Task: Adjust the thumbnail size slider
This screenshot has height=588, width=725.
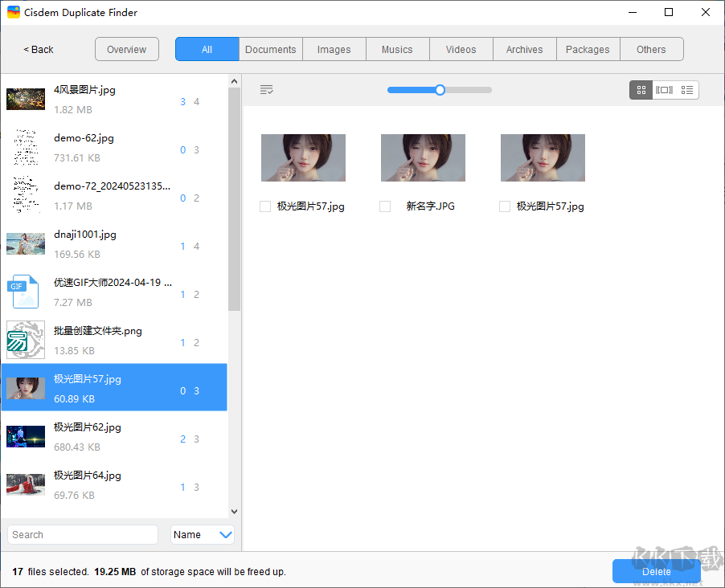Action: pyautogui.click(x=439, y=90)
